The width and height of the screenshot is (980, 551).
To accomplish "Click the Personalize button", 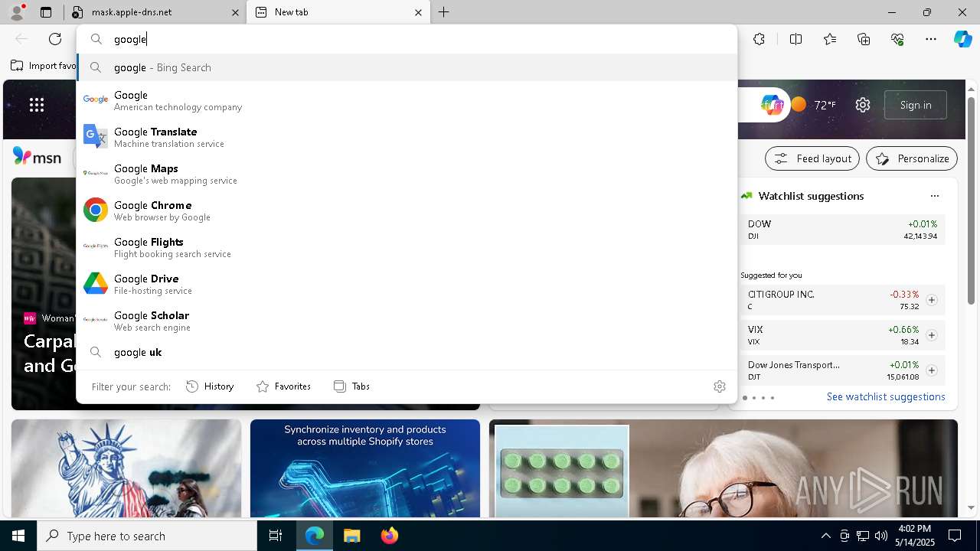I will click(x=912, y=158).
